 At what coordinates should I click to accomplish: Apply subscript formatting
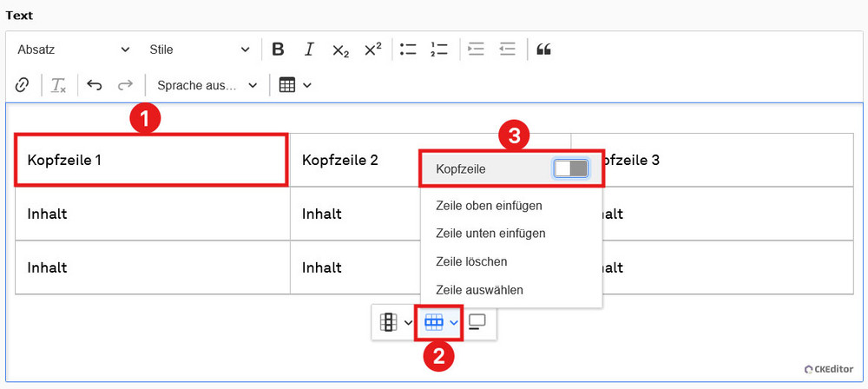(340, 49)
